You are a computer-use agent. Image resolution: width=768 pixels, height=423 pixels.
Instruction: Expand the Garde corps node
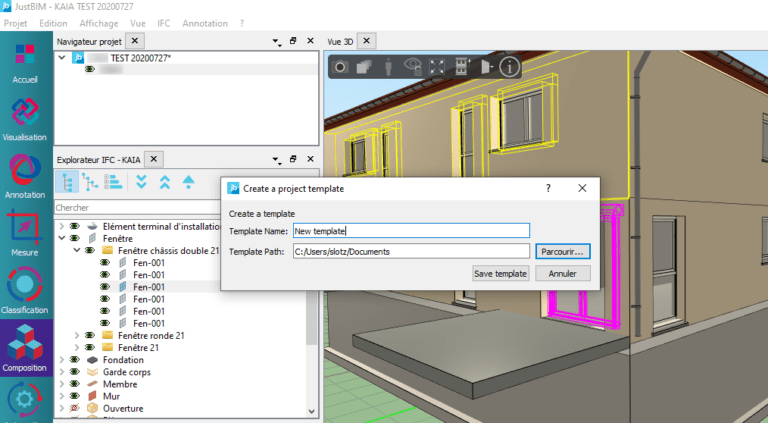62,372
